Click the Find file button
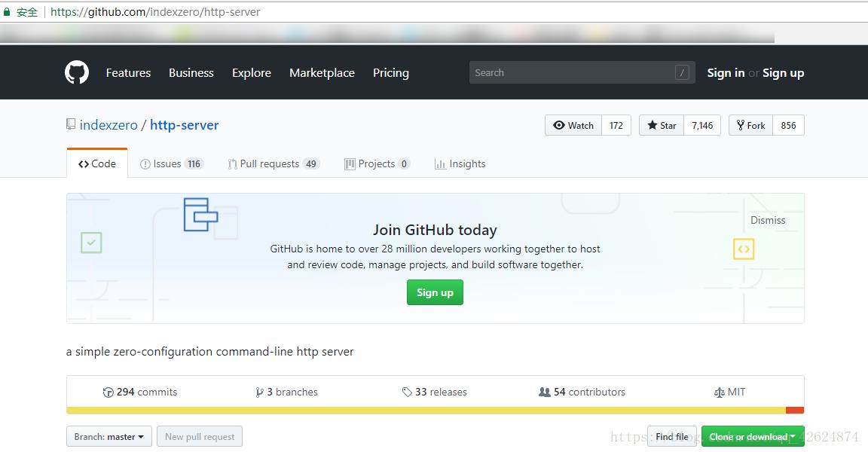The height and width of the screenshot is (452, 868). [x=672, y=436]
